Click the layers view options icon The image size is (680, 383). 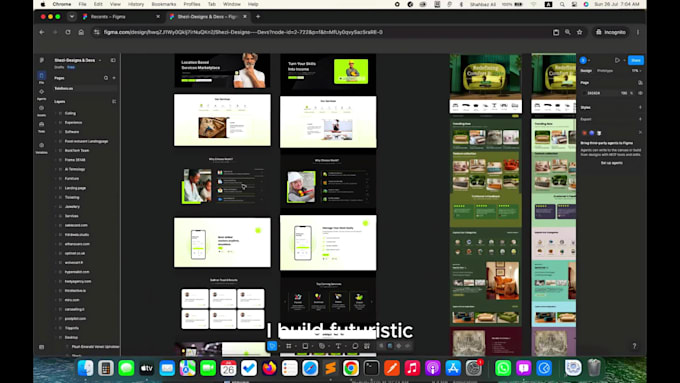tap(114, 101)
